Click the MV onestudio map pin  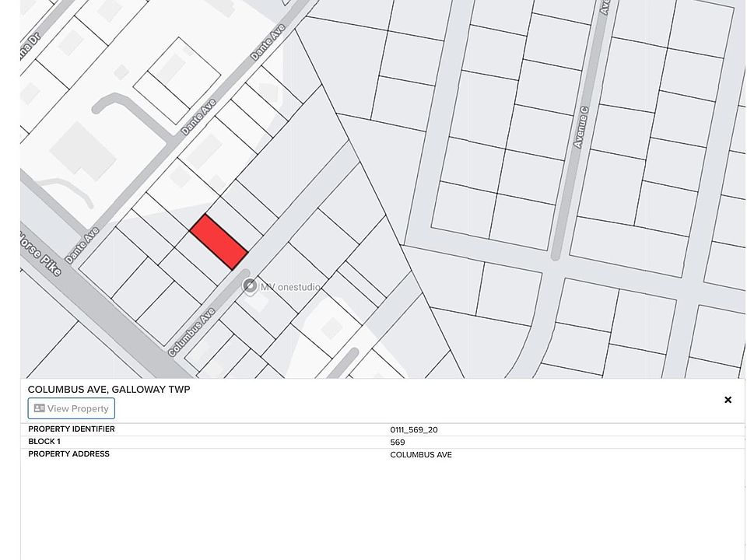tap(250, 285)
